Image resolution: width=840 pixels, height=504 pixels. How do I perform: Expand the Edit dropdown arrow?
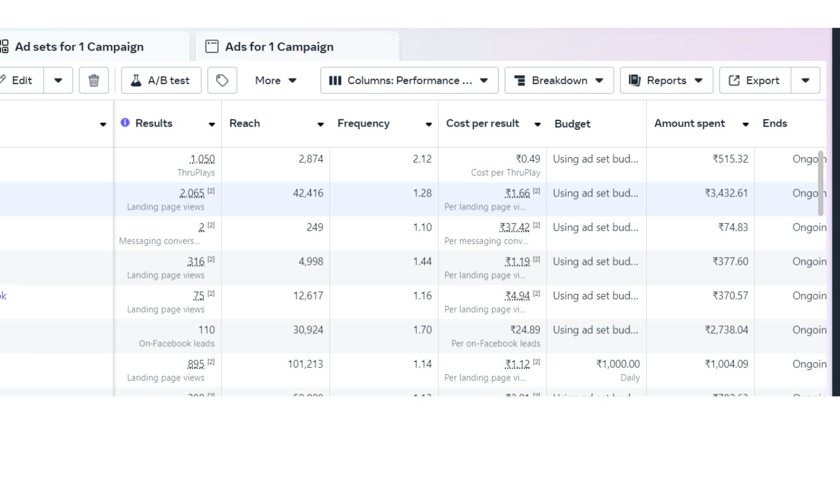point(58,80)
